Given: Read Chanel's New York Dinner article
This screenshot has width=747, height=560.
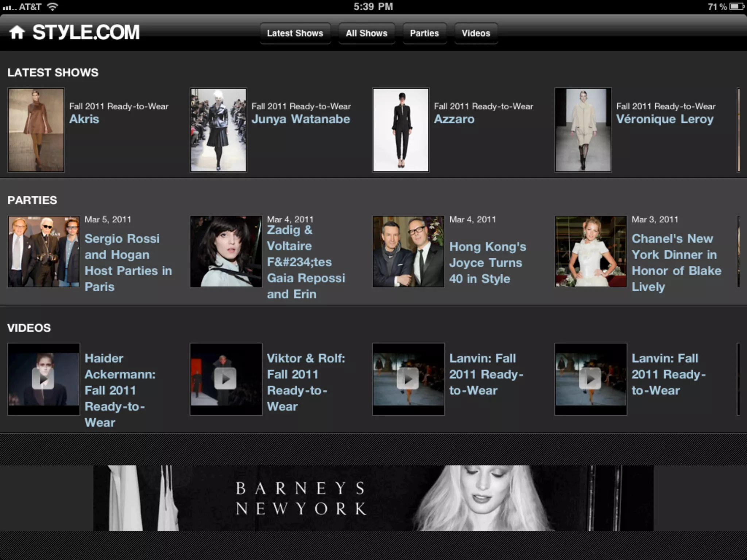Looking at the screenshot, I should 677,262.
